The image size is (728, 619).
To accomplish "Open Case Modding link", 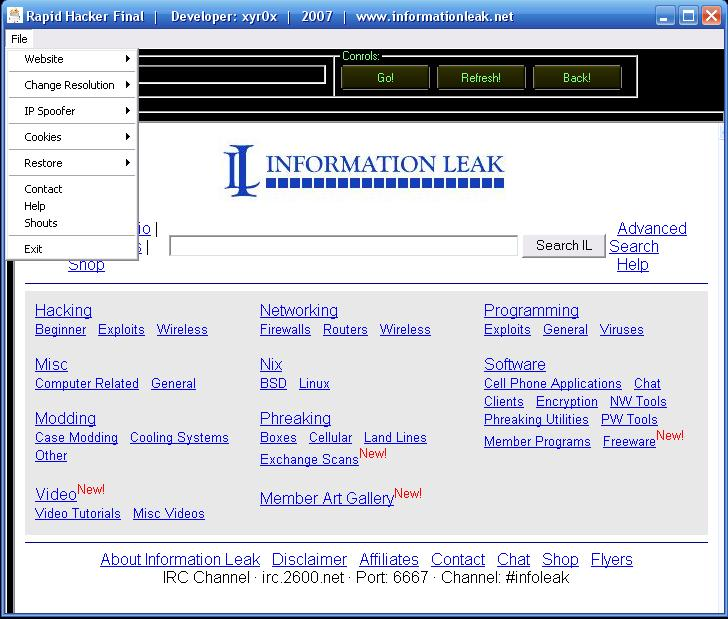I will point(77,438).
